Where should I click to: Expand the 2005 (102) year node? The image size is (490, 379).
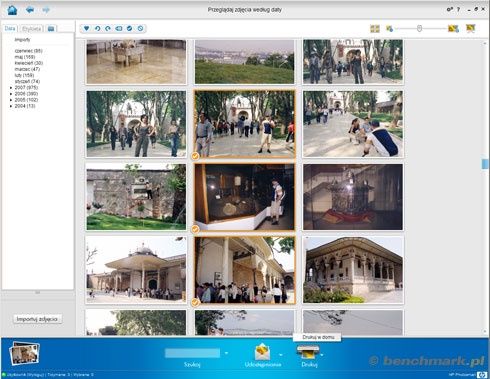11,100
